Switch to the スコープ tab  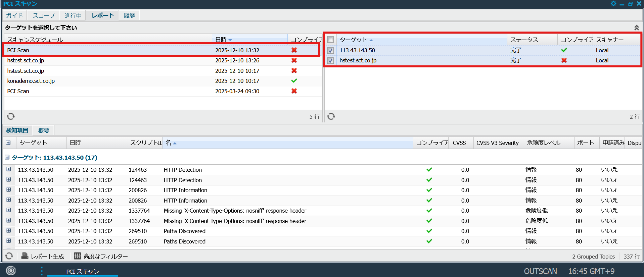coord(44,15)
